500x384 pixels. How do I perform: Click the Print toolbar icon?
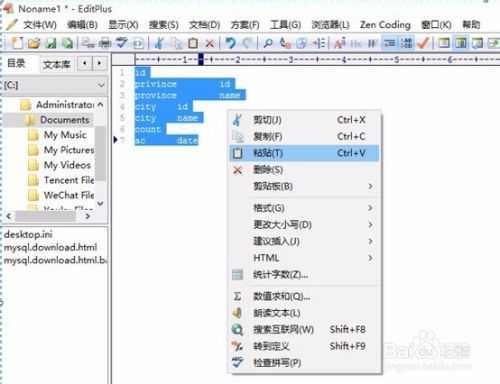click(105, 43)
